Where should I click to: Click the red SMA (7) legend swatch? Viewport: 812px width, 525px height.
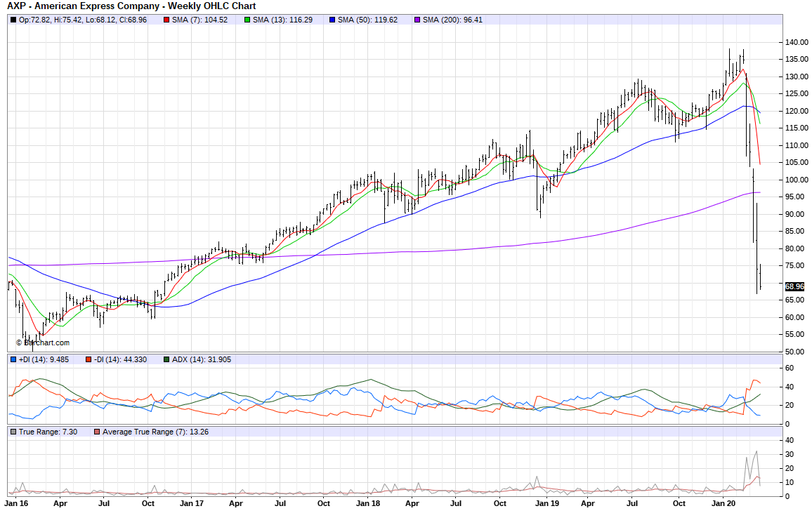click(x=166, y=20)
